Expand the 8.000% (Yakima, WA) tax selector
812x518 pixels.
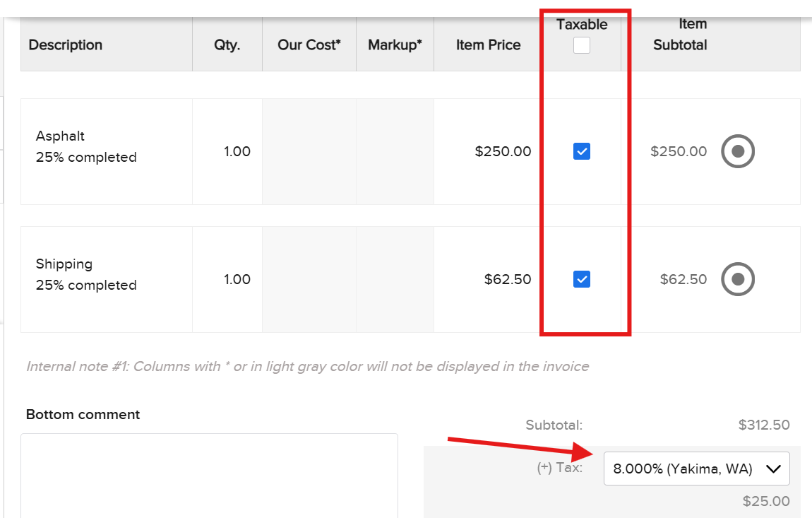click(696, 468)
